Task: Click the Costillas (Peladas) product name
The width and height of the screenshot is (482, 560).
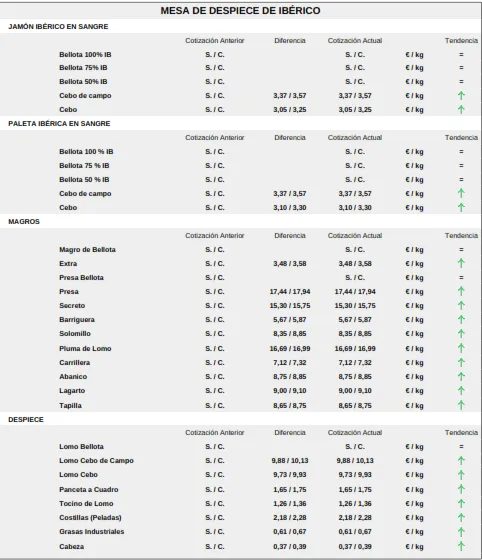Action: click(90, 518)
